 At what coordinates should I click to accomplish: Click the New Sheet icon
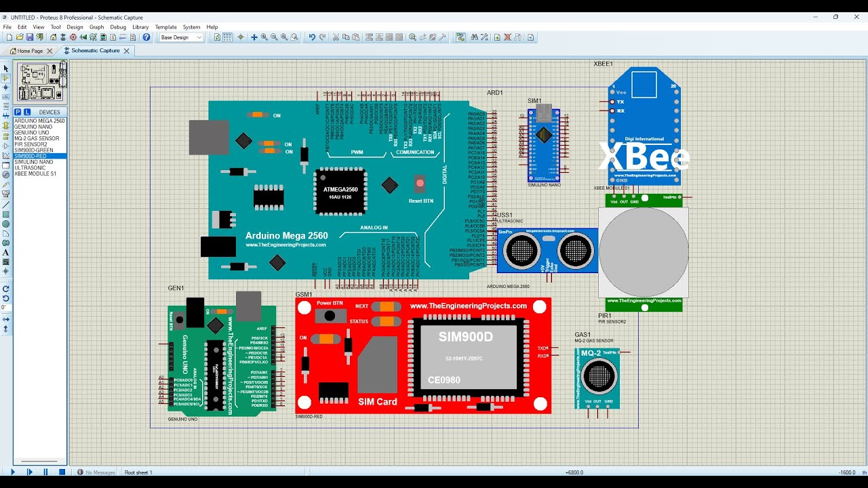click(497, 37)
